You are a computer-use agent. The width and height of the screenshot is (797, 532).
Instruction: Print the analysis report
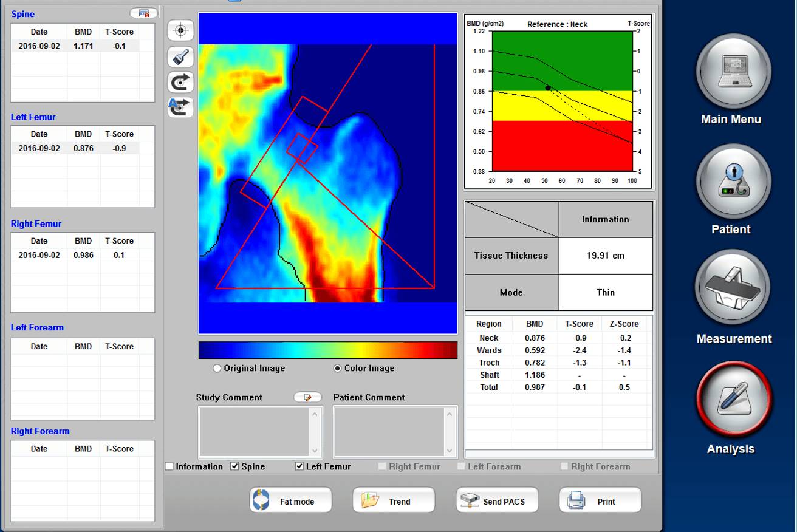[x=600, y=500]
